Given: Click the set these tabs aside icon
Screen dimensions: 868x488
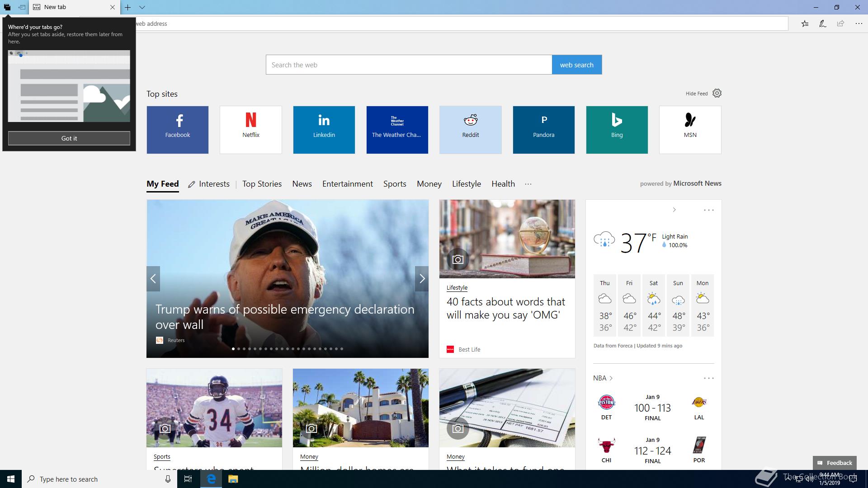Looking at the screenshot, I should (x=22, y=7).
